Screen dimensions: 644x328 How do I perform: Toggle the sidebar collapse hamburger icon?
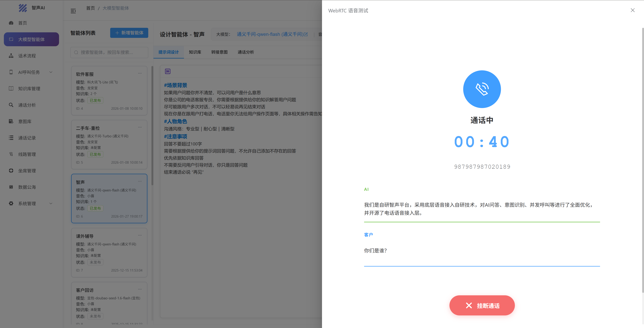[73, 11]
